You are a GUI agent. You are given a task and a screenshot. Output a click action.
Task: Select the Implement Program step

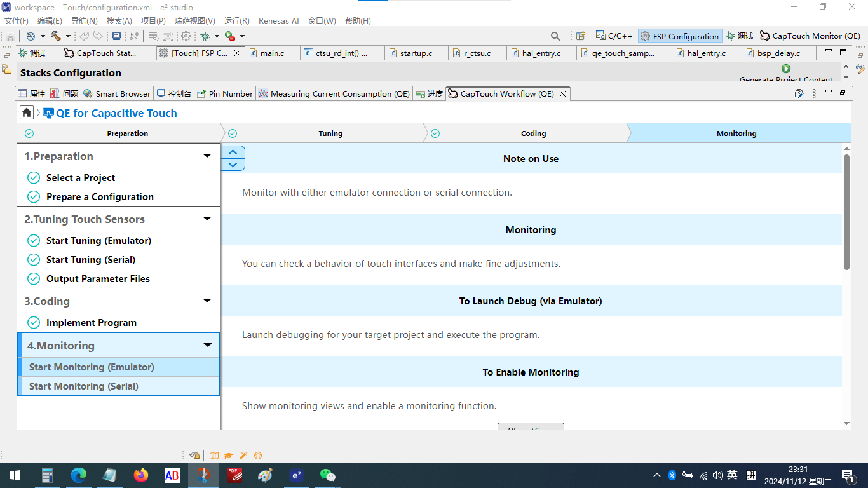point(118,323)
